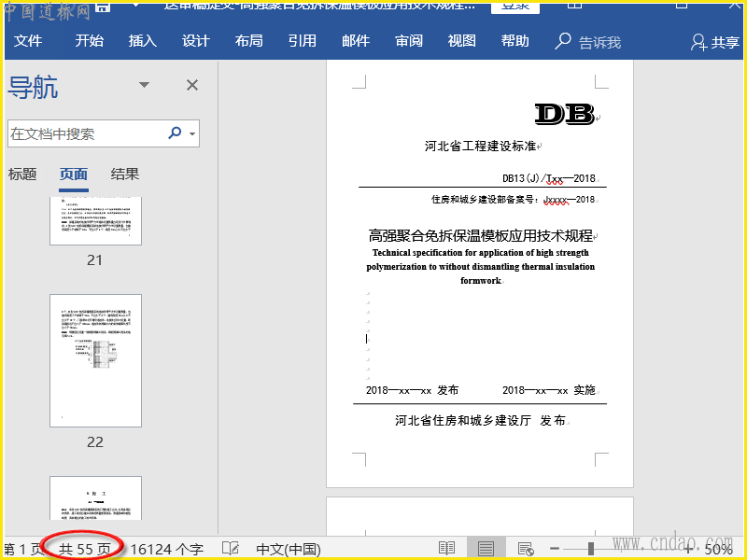
Task: Click the search magnifier in navigation pane
Action: click(x=175, y=133)
